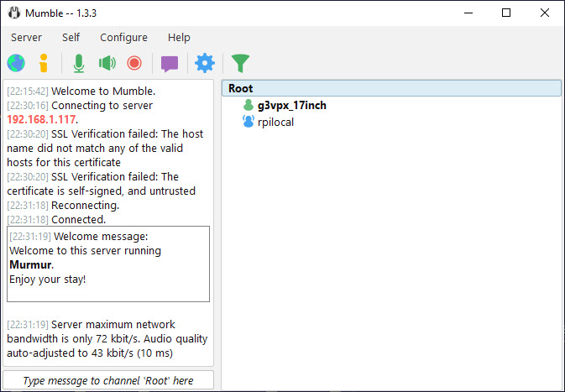Show server information via yellow info icon
Image resolution: width=565 pixels, height=392 pixels.
point(44,64)
